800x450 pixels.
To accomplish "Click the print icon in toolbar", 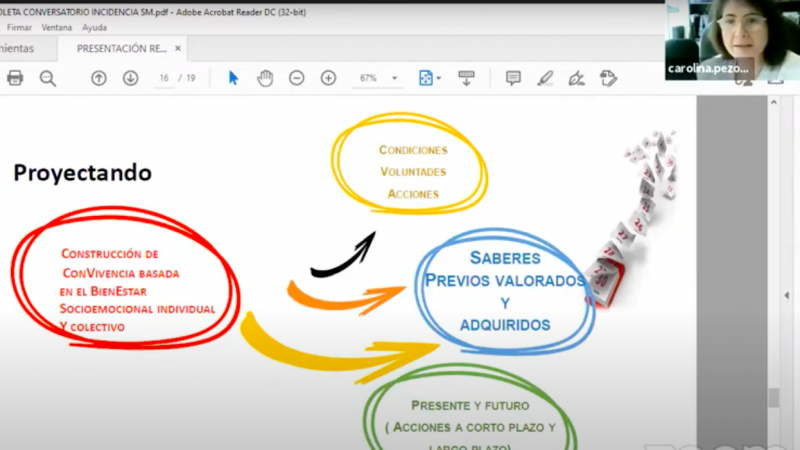I will (15, 78).
